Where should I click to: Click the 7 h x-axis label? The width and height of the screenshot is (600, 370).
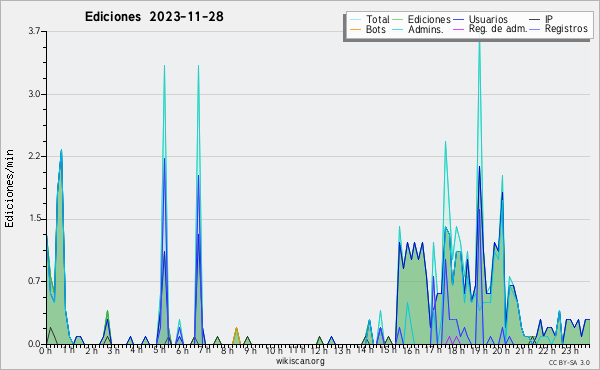[x=205, y=351]
